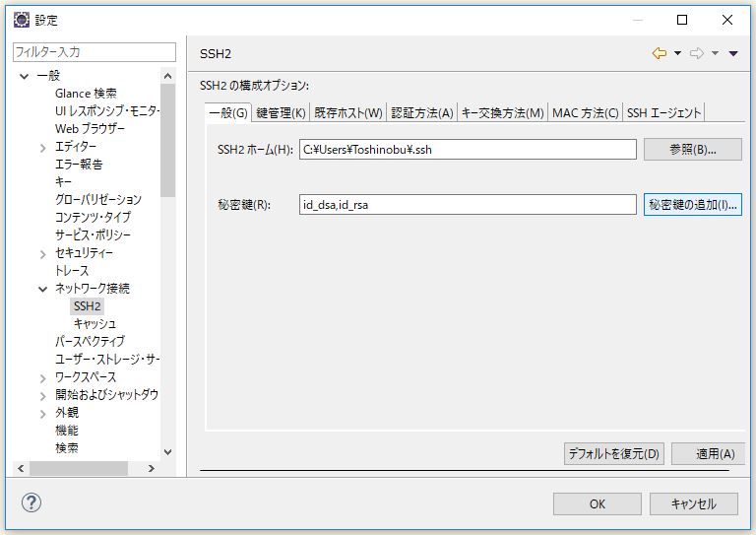This screenshot has height=535, width=756.
Task: Select エラー報告 in the tree
Action: tap(79, 165)
